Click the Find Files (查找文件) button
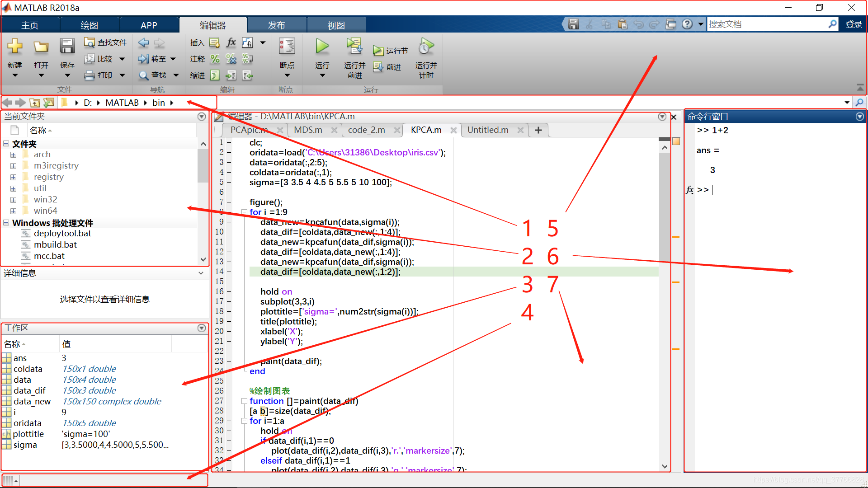 (105, 42)
